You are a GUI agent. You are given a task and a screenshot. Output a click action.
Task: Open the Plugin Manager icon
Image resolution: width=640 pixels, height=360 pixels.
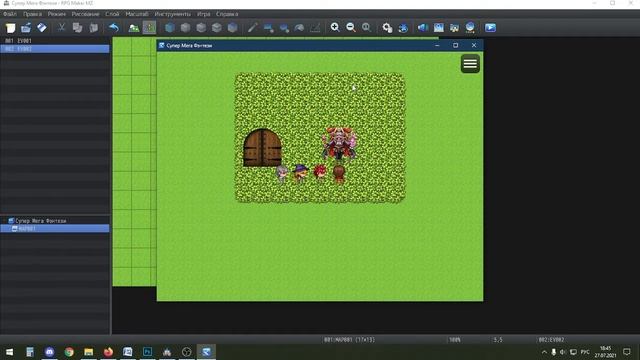pos(403,27)
